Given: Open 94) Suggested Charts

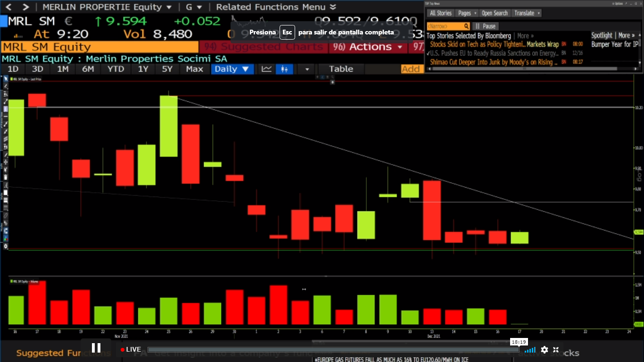Looking at the screenshot, I should point(264,47).
